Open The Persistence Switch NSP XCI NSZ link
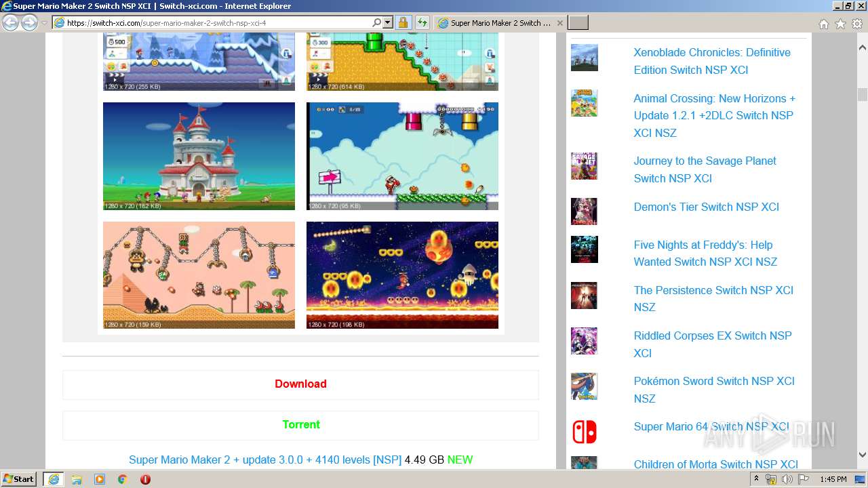Viewport: 868px width, 488px height. point(713,298)
